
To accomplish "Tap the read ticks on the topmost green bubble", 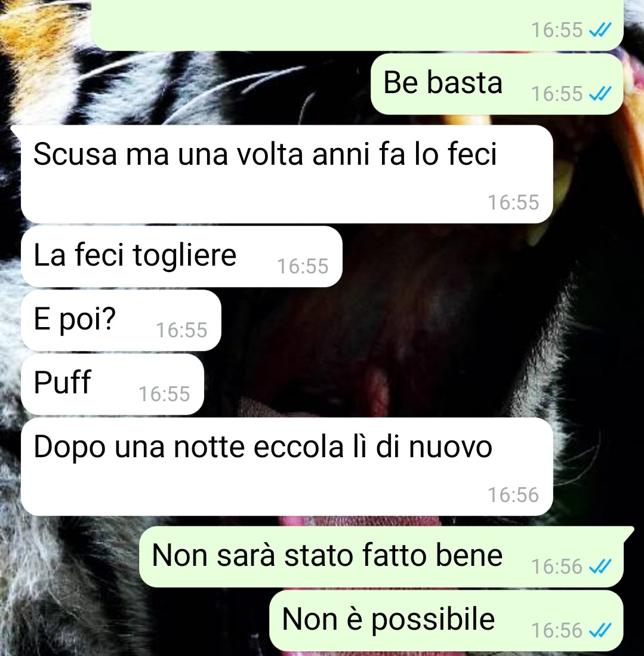I will click(600, 30).
